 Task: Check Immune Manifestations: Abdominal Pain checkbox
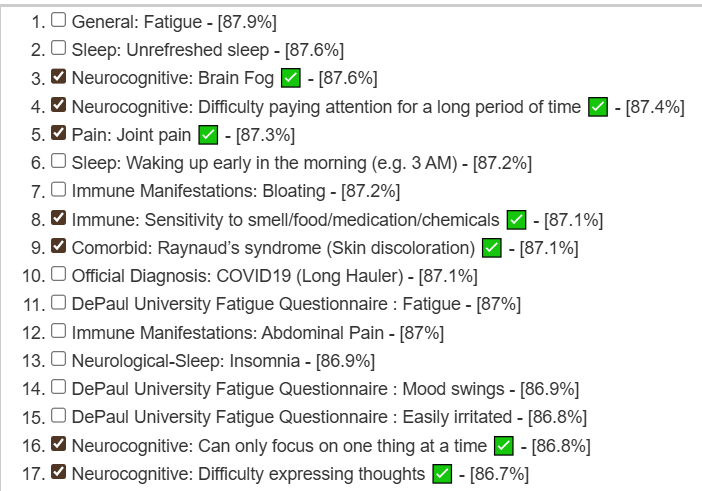click(x=59, y=331)
